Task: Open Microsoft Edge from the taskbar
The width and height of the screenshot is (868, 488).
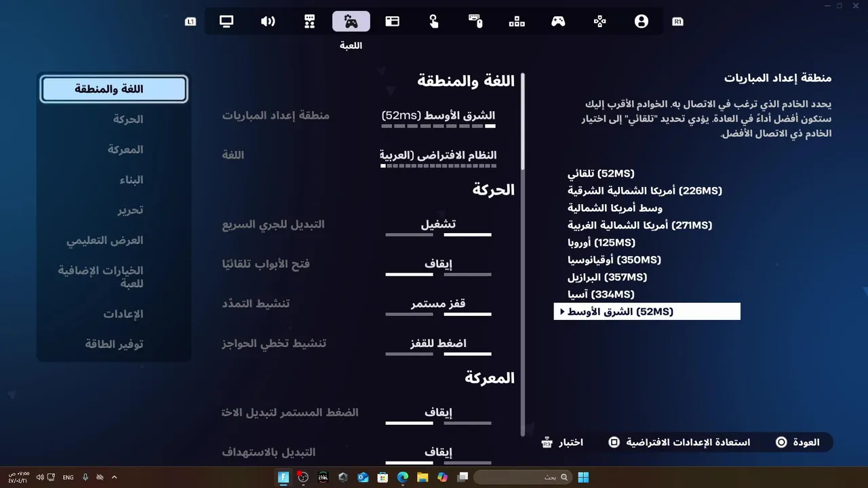Action: (403, 477)
